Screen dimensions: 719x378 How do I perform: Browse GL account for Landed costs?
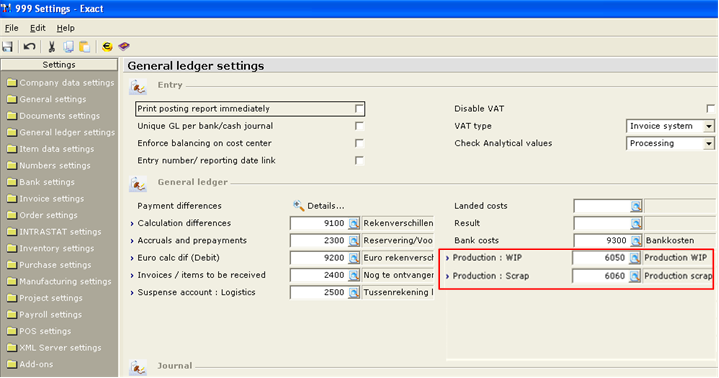click(636, 206)
